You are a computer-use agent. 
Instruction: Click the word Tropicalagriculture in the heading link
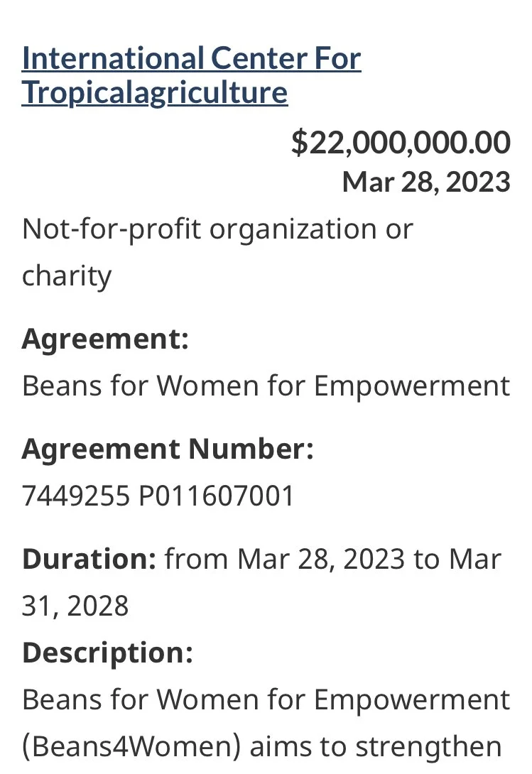[155, 93]
